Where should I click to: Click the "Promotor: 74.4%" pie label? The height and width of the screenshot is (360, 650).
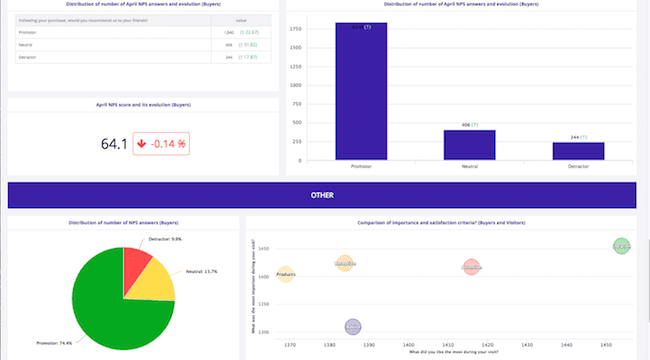coord(54,343)
